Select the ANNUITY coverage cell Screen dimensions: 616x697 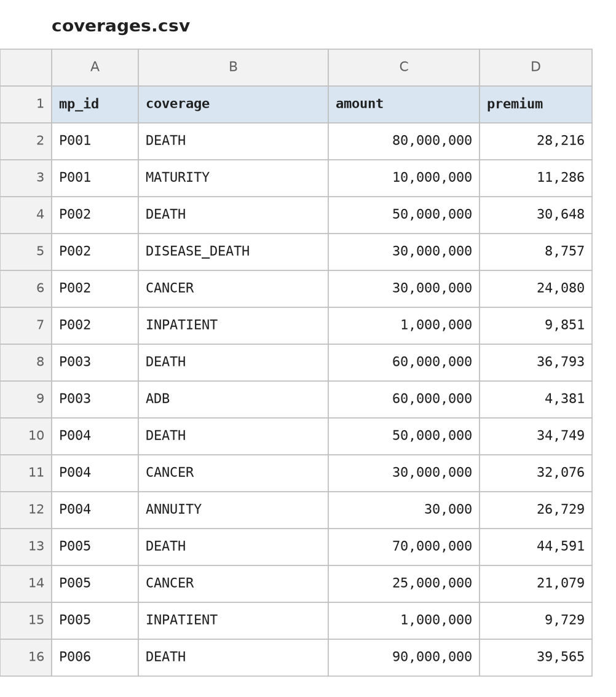click(233, 510)
